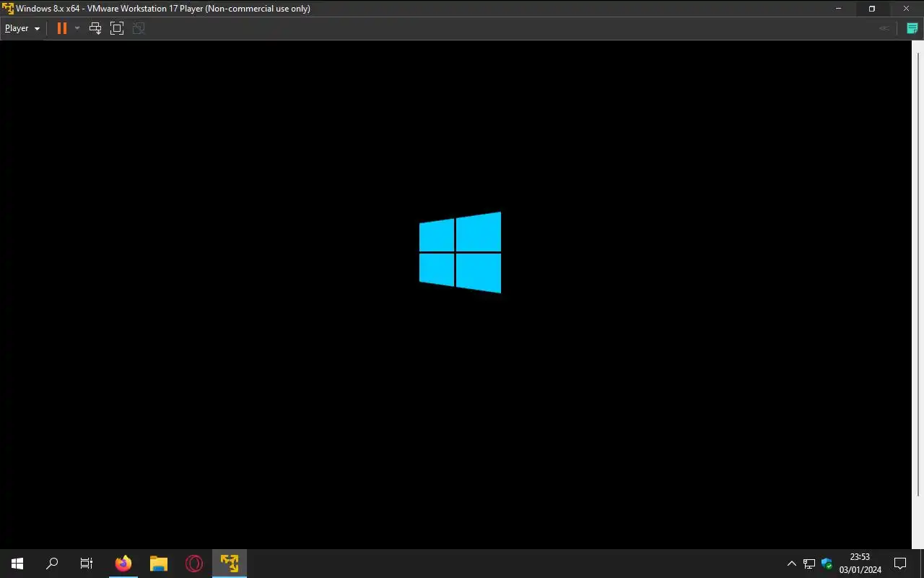Screen dimensions: 924x578
Task: Close the VMware Player window
Action: pos(906,9)
